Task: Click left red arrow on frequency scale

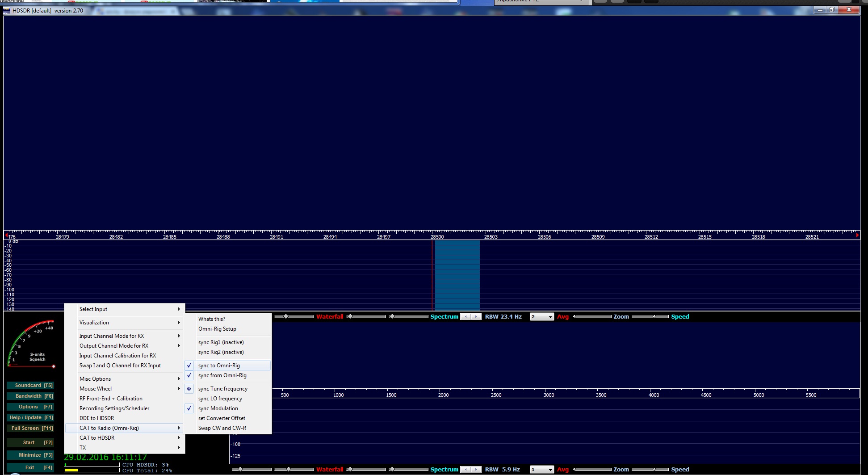Action: tap(6, 235)
